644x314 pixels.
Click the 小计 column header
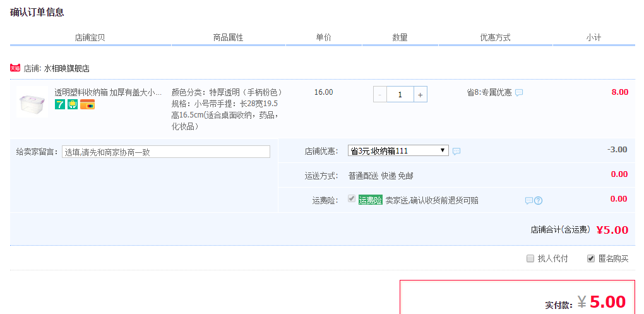click(x=593, y=37)
